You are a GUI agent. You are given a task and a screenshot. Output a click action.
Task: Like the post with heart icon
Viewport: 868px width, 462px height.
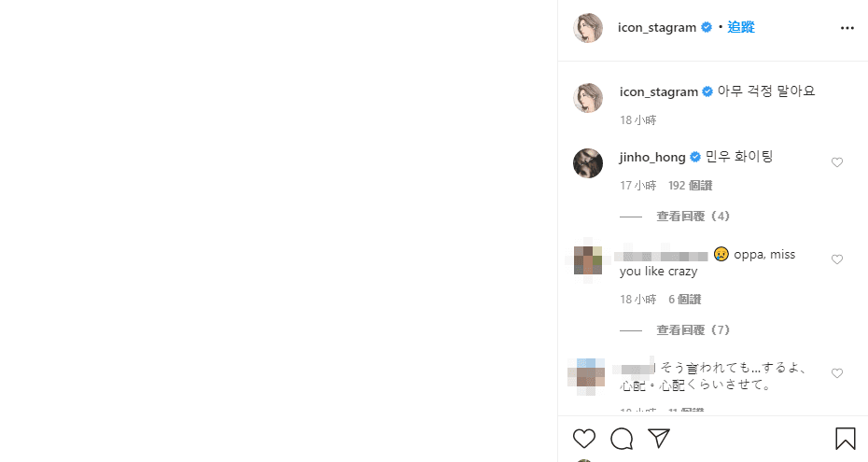584,439
